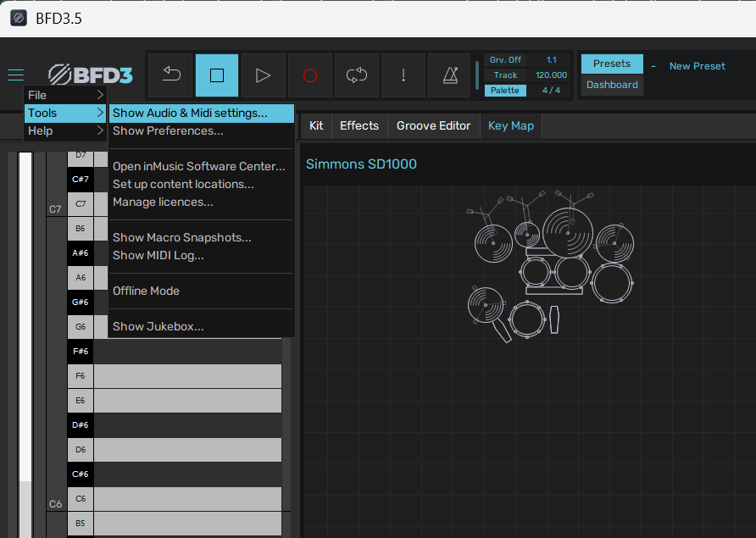Switch to the Groove Editor tab
Viewport: 756px width, 538px height.
click(x=433, y=125)
